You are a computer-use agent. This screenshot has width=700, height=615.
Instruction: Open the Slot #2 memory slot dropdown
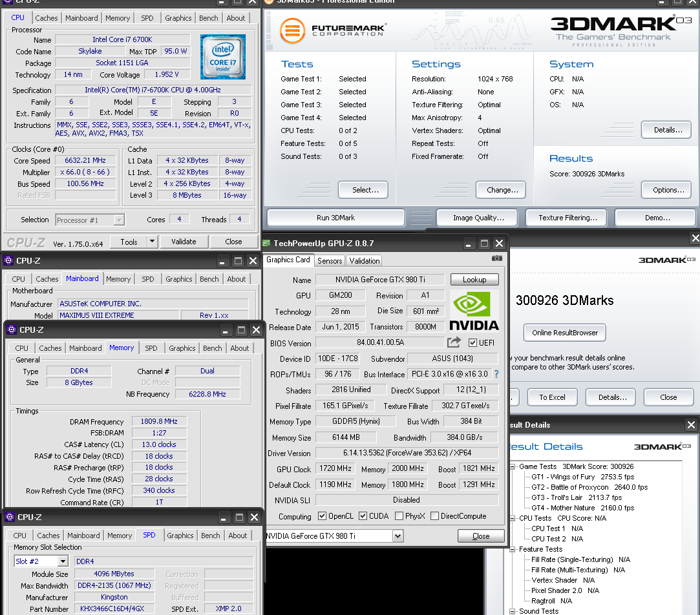click(63, 561)
